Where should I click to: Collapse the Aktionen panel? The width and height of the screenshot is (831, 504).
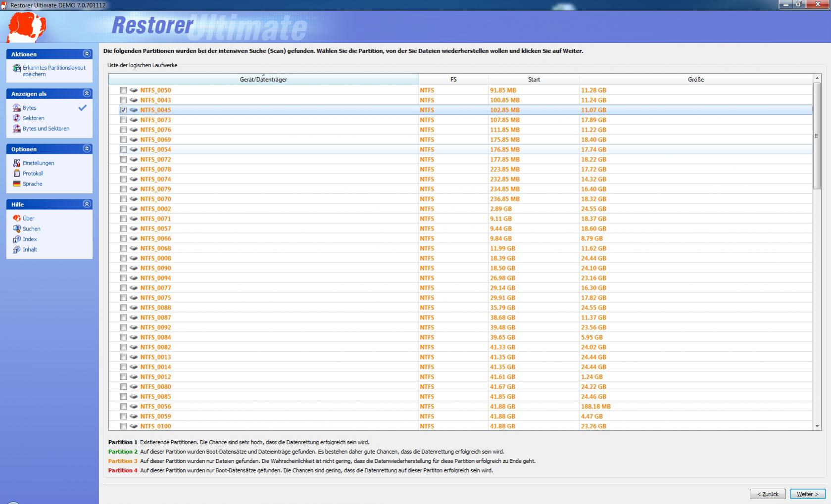(87, 54)
